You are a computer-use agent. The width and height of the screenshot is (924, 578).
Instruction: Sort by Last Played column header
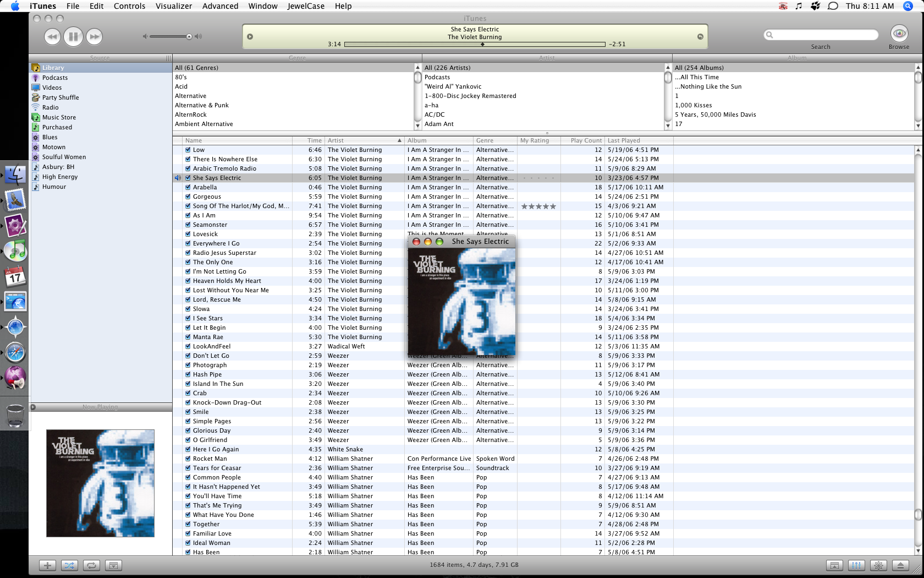click(639, 140)
